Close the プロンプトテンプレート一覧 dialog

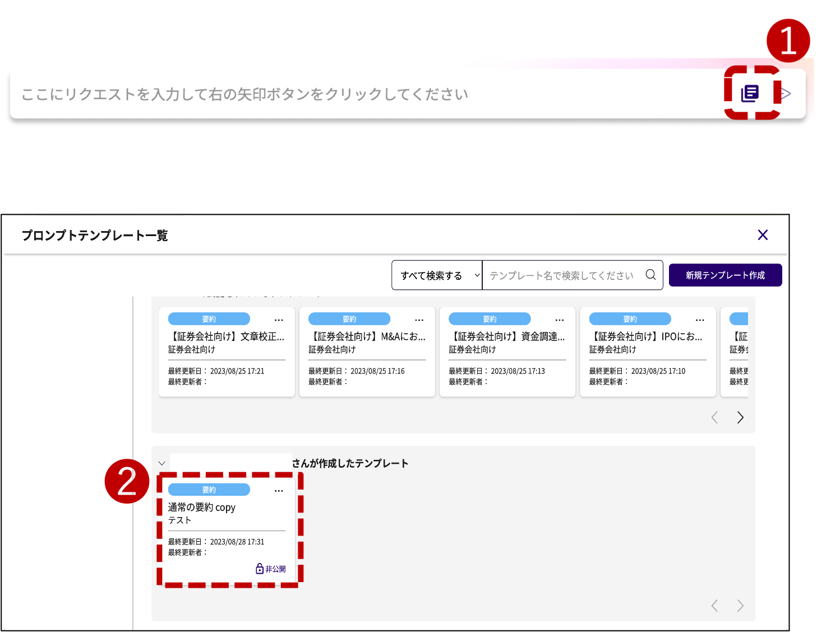click(763, 235)
